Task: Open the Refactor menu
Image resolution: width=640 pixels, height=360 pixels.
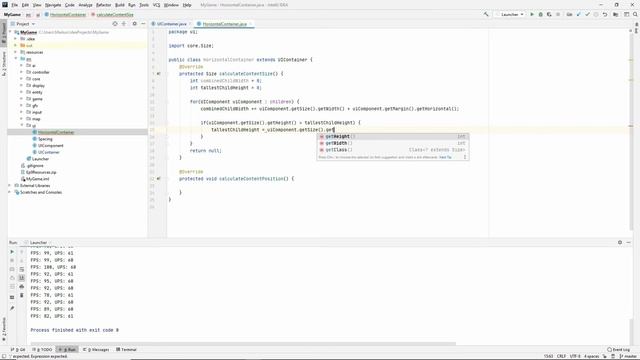Action: (x=104, y=5)
